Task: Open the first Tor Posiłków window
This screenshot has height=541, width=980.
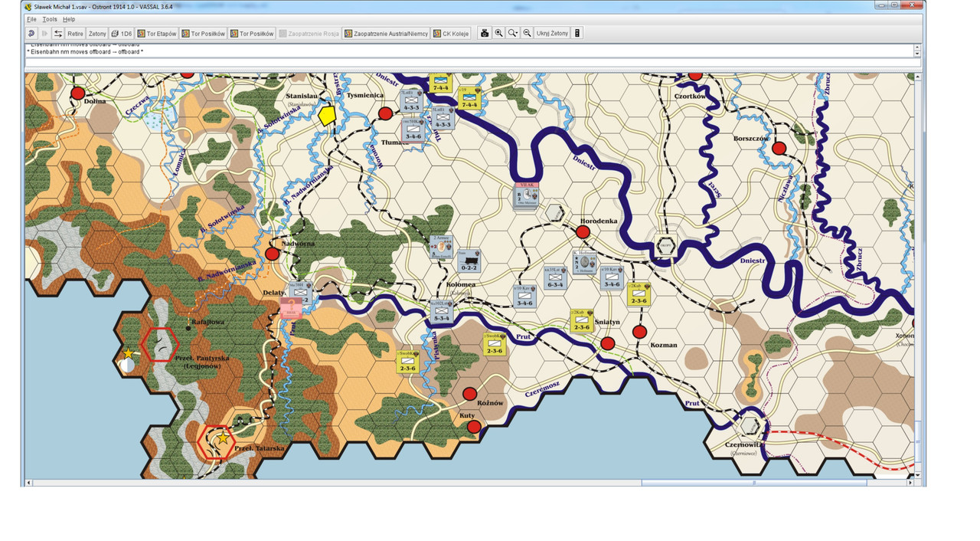Action: pos(203,34)
